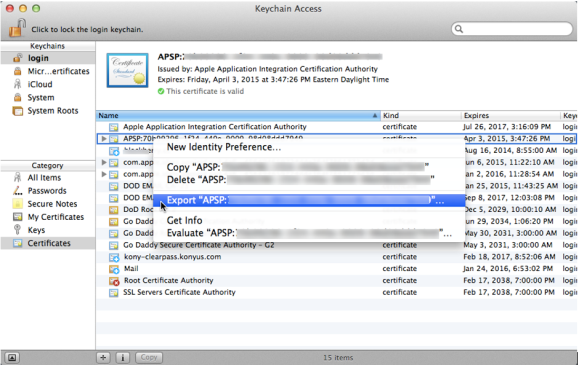Sort list by the Kind column header

pos(421,116)
